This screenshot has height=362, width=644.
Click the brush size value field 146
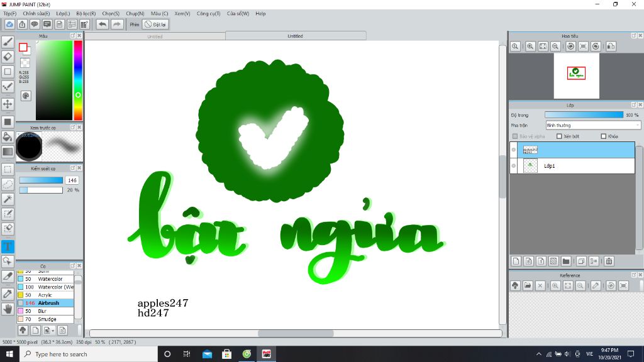tap(72, 180)
